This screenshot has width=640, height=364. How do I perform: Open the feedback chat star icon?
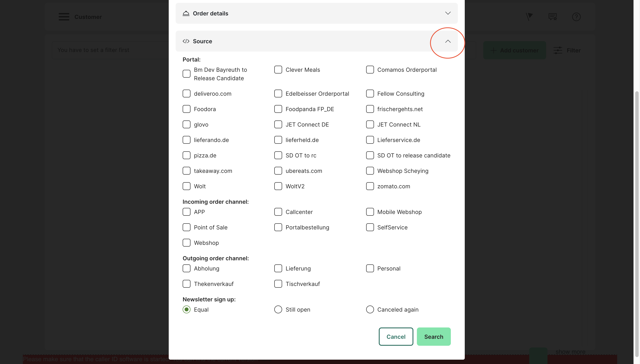click(x=552, y=17)
